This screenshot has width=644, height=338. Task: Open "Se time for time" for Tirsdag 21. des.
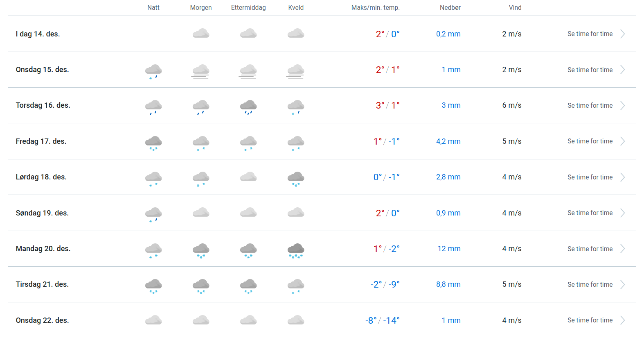tap(590, 285)
